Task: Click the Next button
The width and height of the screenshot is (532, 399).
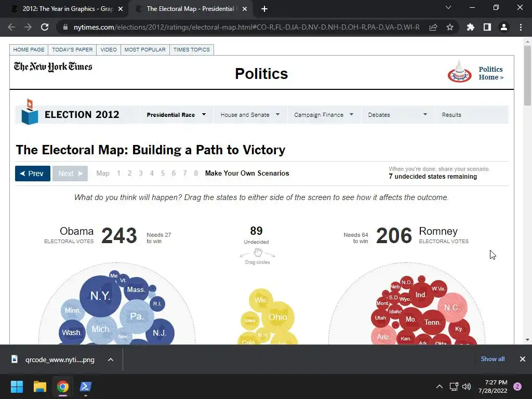Action: click(x=70, y=174)
